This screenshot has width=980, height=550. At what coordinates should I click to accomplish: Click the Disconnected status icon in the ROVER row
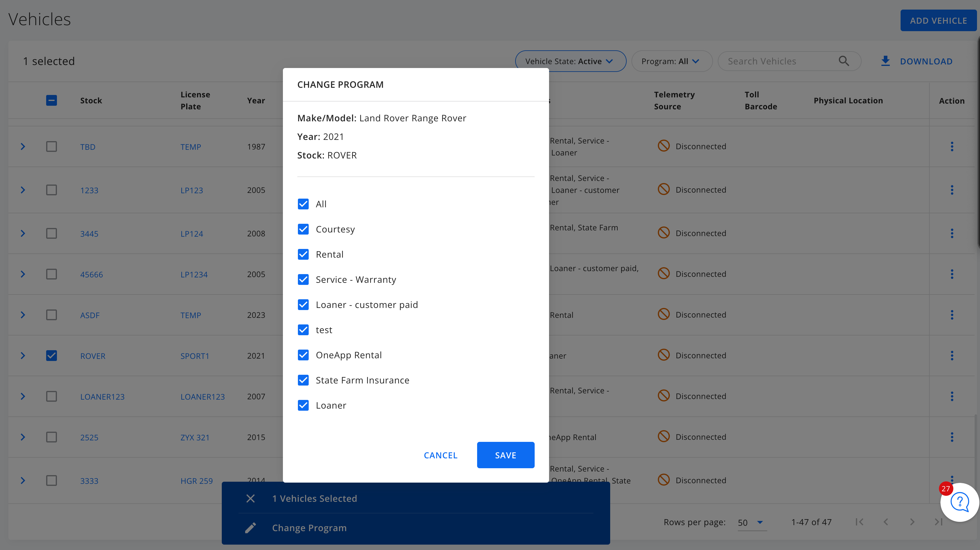tap(664, 355)
